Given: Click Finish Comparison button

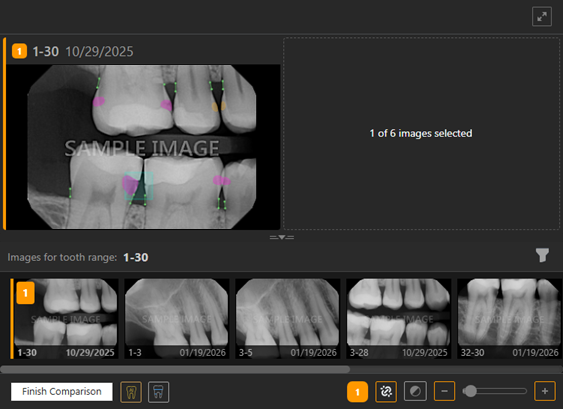Looking at the screenshot, I should [61, 391].
